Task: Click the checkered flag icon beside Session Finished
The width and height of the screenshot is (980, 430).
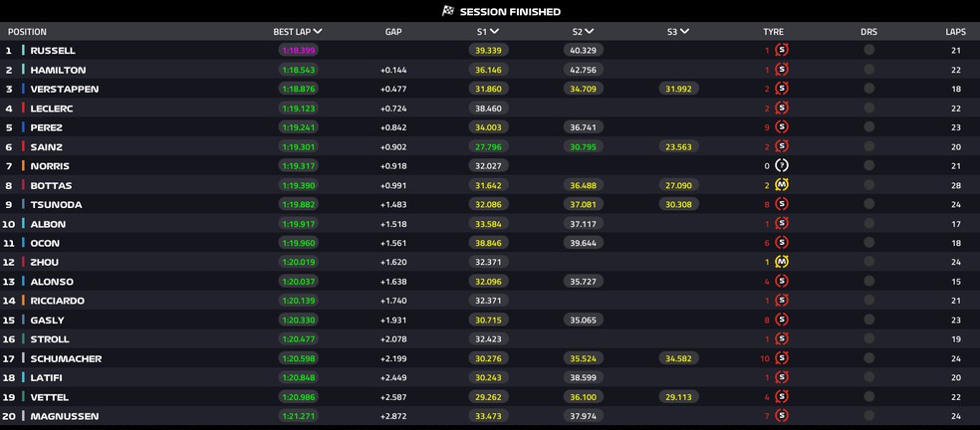Action: [447, 11]
